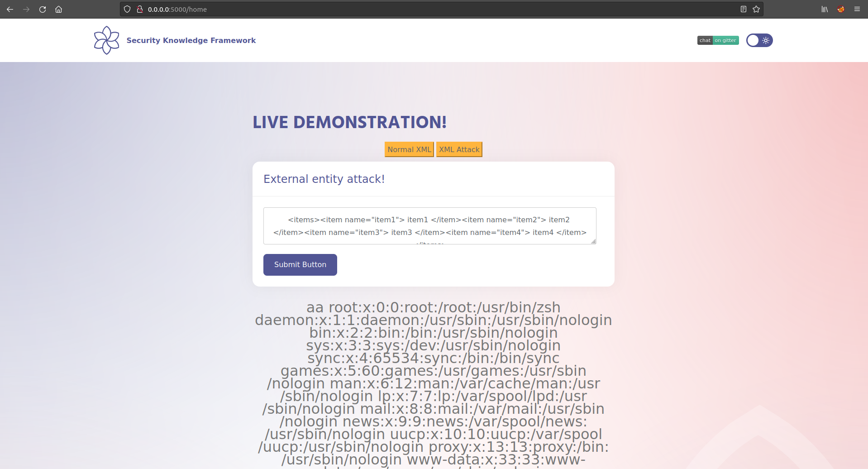
Task: Click inside the XML items textarea
Action: click(430, 226)
